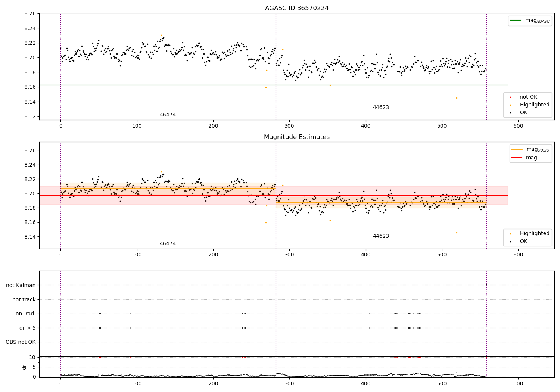560x392 pixels.
Task: Click the 'not track' axis label
Action: tap(24, 299)
